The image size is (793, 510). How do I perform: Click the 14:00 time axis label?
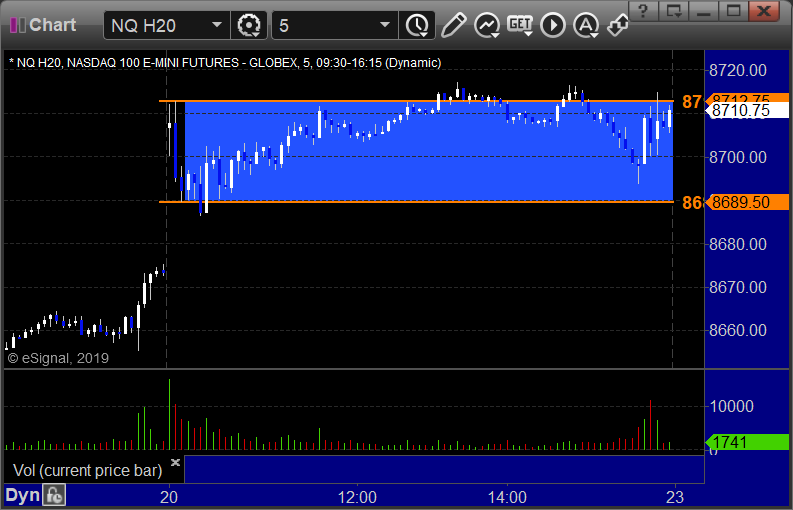click(507, 497)
